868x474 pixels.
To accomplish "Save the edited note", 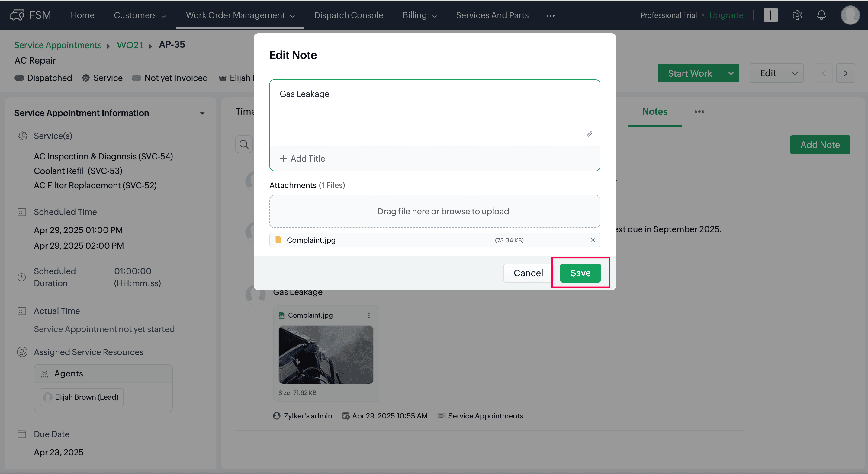I will [x=580, y=273].
